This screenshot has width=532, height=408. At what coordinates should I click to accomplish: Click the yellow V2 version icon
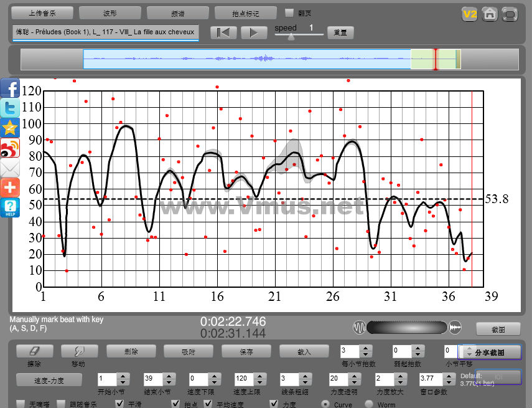click(x=470, y=13)
